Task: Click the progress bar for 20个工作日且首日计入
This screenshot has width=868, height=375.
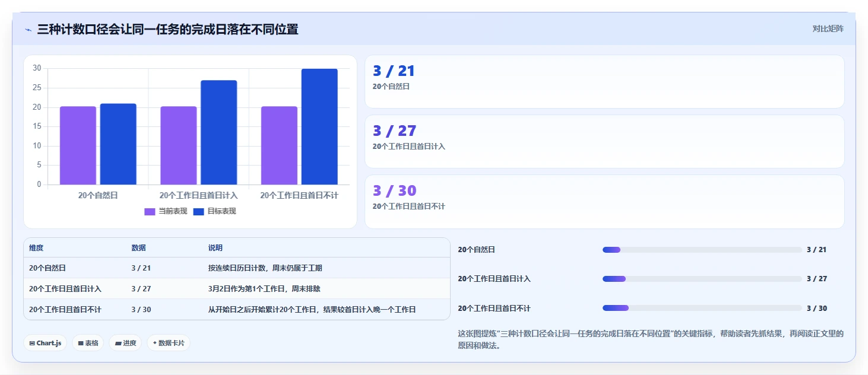Action: point(702,279)
